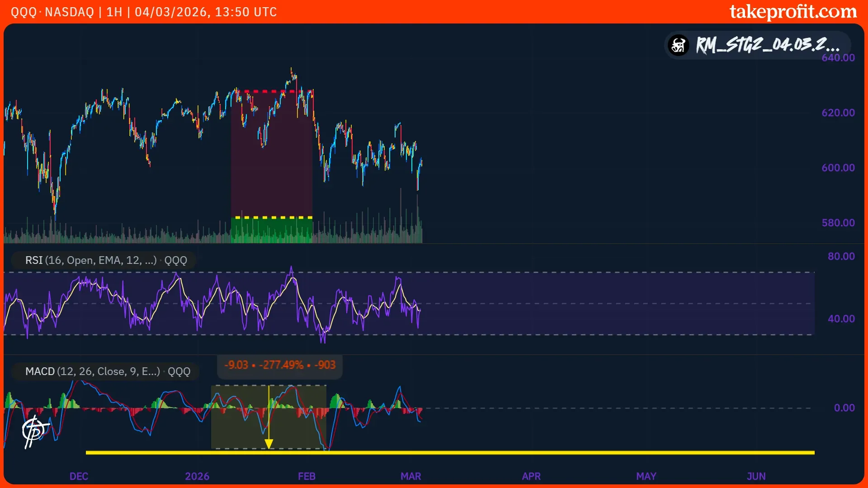868x488 pixels.
Task: Click the RM_STGZ_04.03.2... author badge
Action: click(x=767, y=45)
